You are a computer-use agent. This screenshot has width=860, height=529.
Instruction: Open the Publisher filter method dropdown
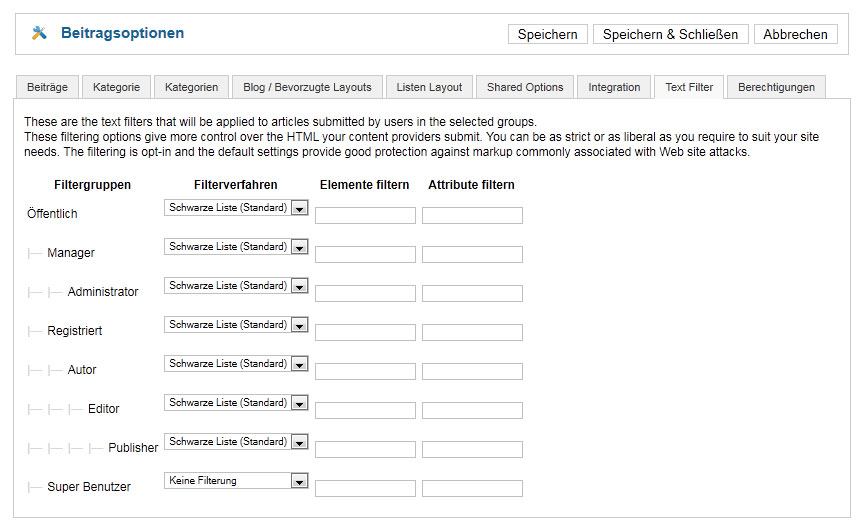[x=236, y=442]
